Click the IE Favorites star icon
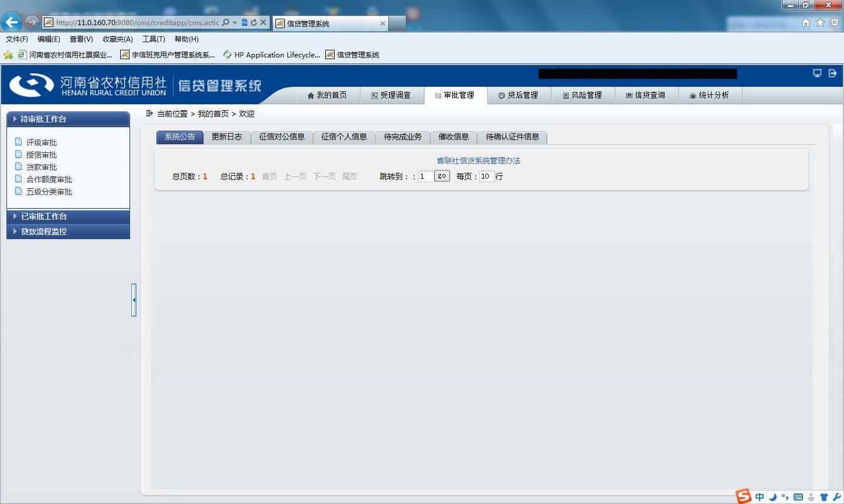Screen dimensions: 844x504 point(820,22)
